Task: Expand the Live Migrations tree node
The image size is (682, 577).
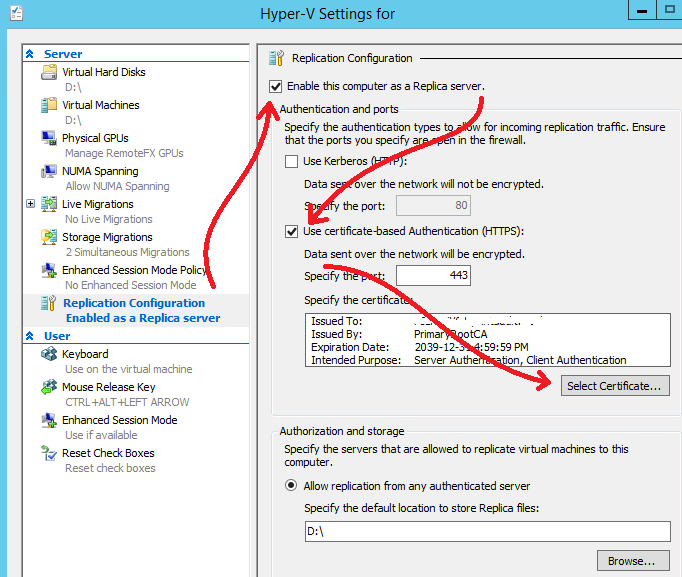Action: click(30, 204)
